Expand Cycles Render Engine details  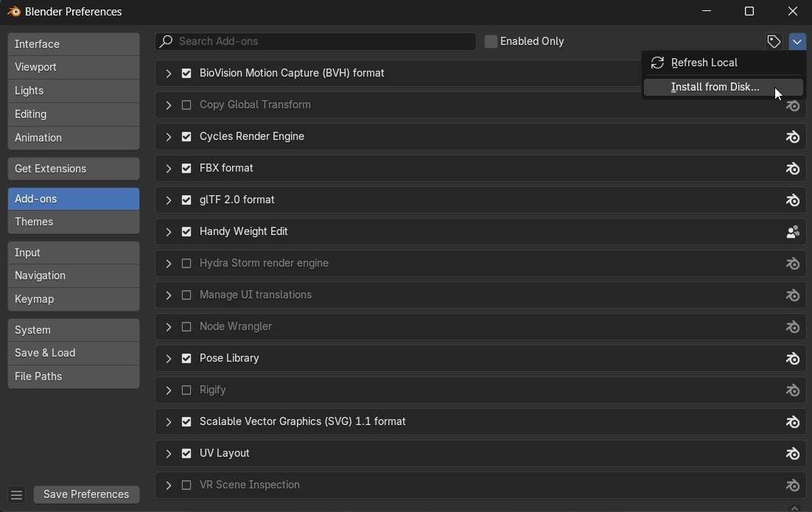tap(168, 137)
